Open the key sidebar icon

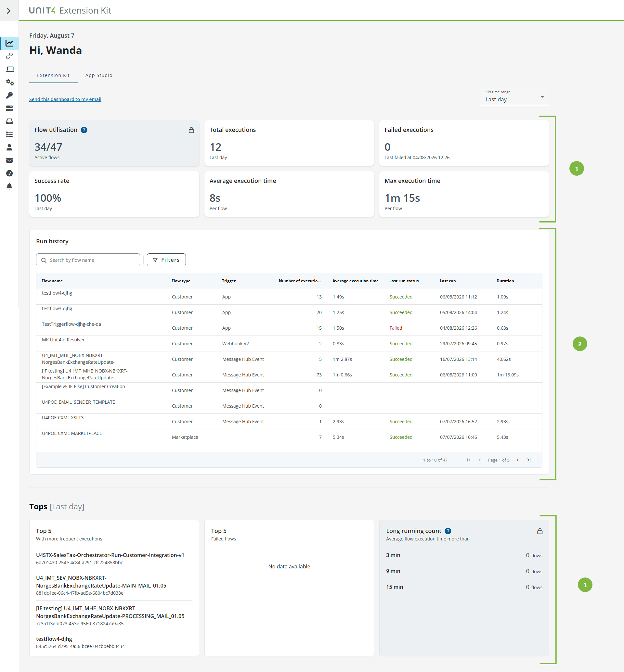(x=9, y=95)
